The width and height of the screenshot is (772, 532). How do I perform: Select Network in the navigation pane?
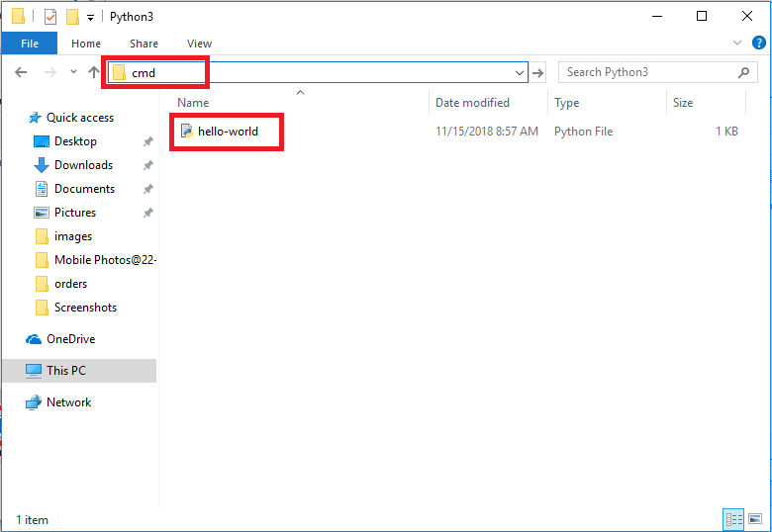click(x=68, y=402)
